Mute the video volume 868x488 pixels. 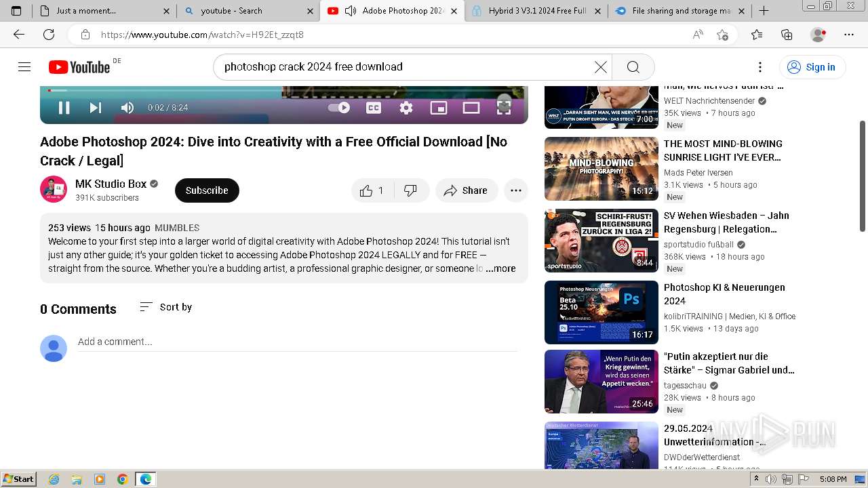tap(127, 107)
